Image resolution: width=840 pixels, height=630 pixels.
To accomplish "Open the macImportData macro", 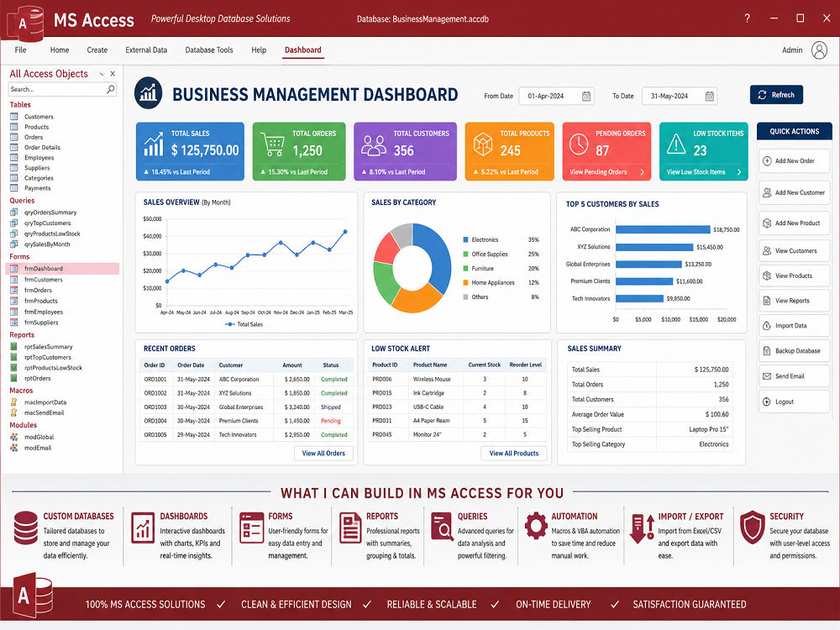I will pos(45,402).
